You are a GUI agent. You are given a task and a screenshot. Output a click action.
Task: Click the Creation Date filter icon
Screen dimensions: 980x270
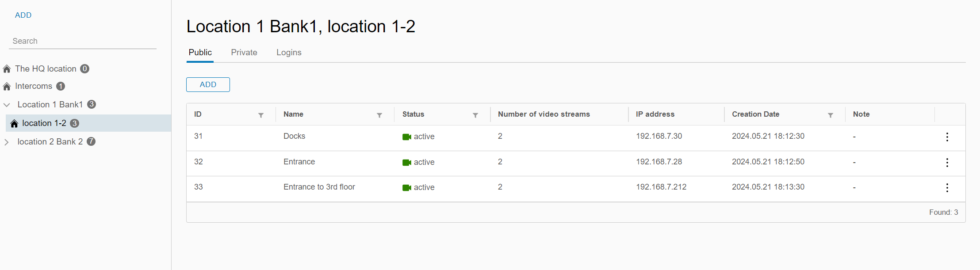(x=831, y=115)
